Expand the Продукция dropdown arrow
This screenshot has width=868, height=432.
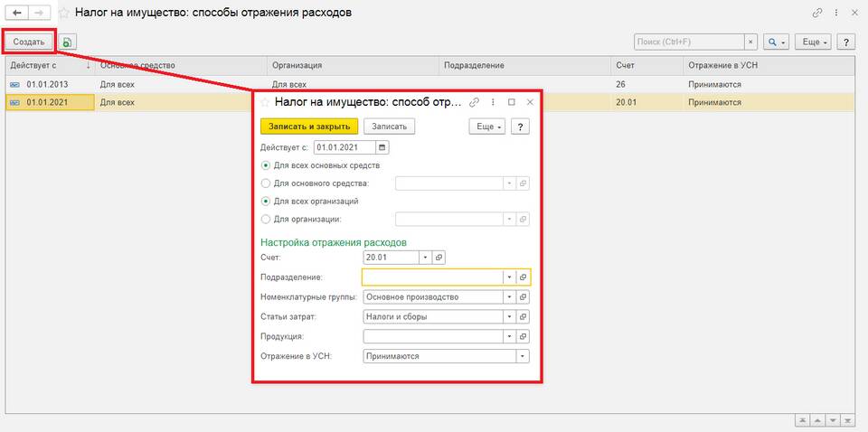click(510, 336)
